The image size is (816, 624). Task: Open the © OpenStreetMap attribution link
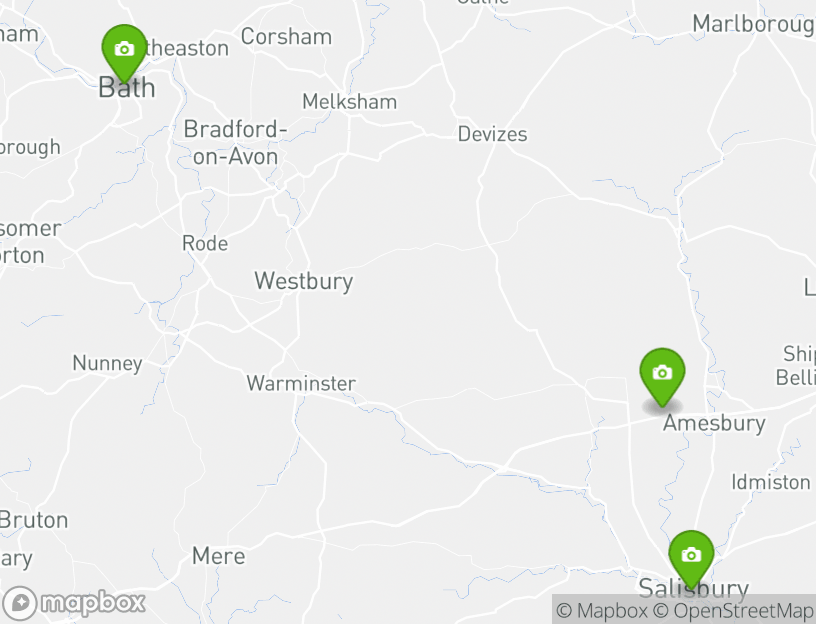tap(733, 610)
